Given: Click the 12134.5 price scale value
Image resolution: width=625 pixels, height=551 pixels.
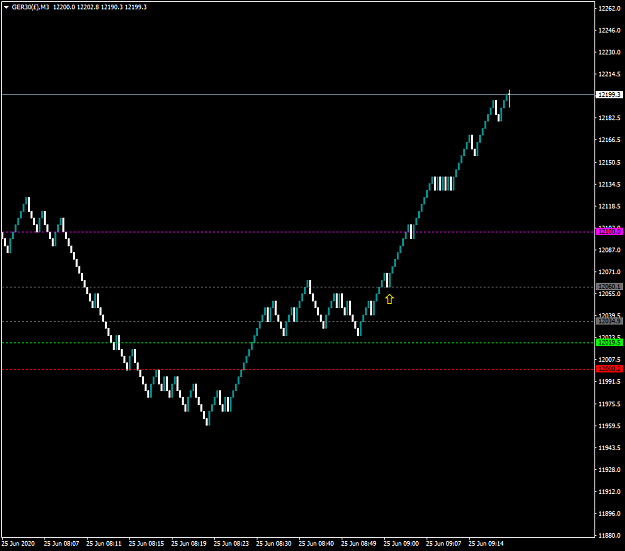Looking at the screenshot, I should tap(609, 185).
